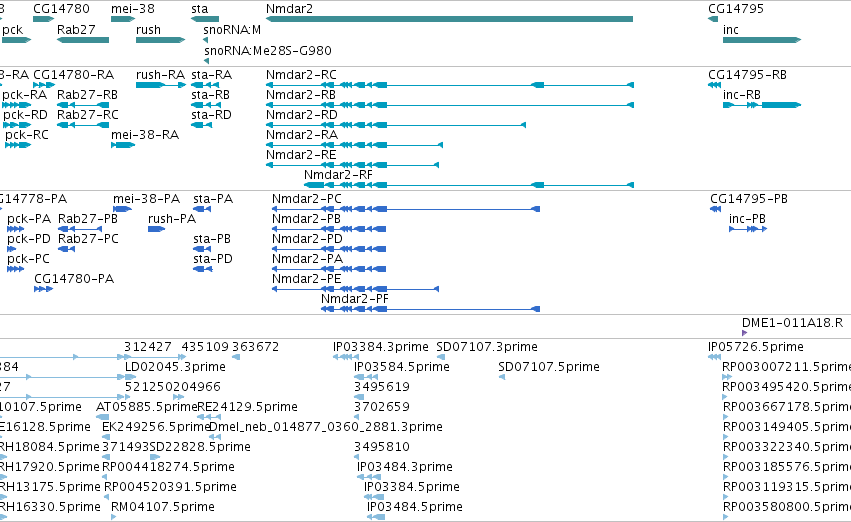This screenshot has height=522, width=851.
Task: Select transcript Nmdar2-RB
Action: tap(450, 105)
